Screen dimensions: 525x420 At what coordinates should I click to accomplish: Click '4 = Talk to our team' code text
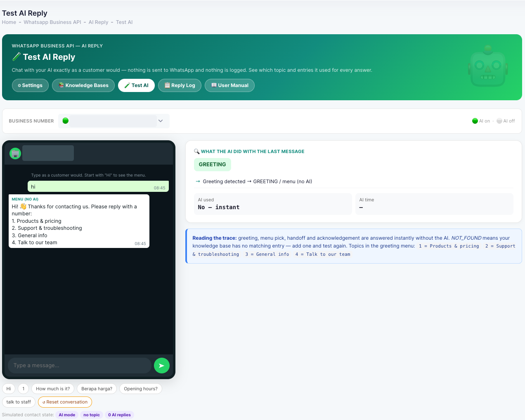323,255
